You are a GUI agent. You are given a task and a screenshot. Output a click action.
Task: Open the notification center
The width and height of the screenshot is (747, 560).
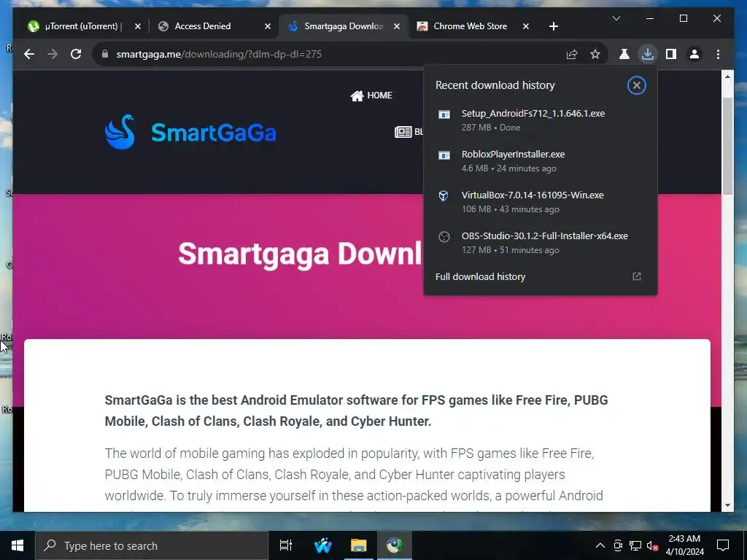[723, 545]
